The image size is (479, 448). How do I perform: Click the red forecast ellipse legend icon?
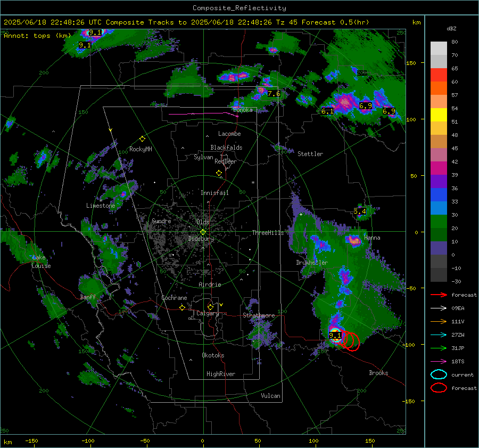point(439,388)
